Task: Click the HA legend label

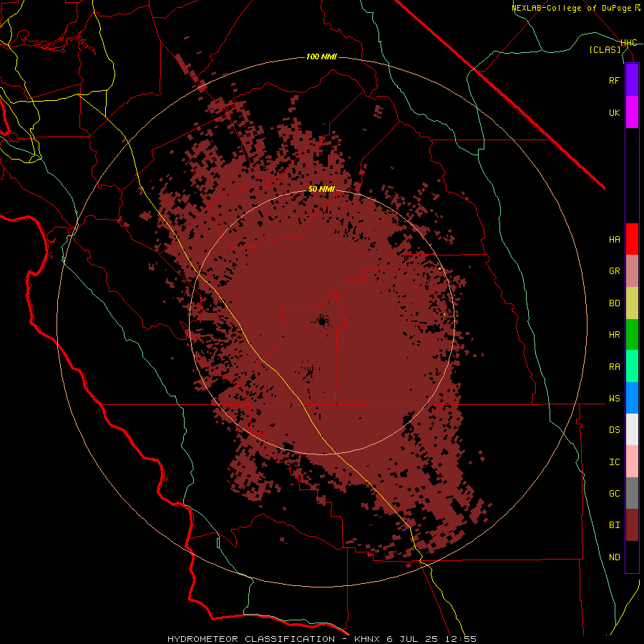Action: (614, 240)
